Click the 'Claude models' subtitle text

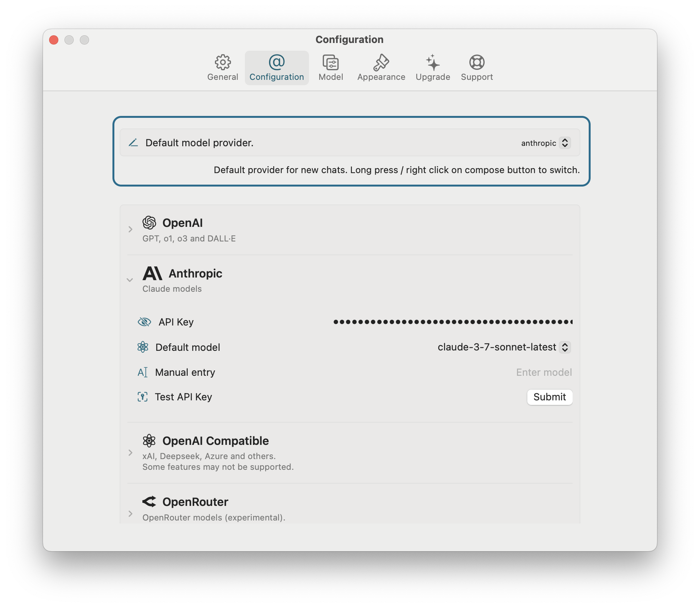(x=172, y=289)
